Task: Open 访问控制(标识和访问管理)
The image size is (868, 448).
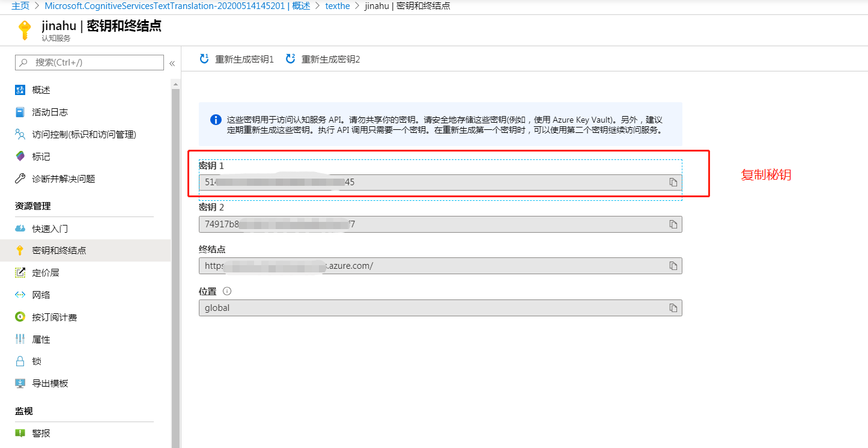Action: [x=85, y=135]
